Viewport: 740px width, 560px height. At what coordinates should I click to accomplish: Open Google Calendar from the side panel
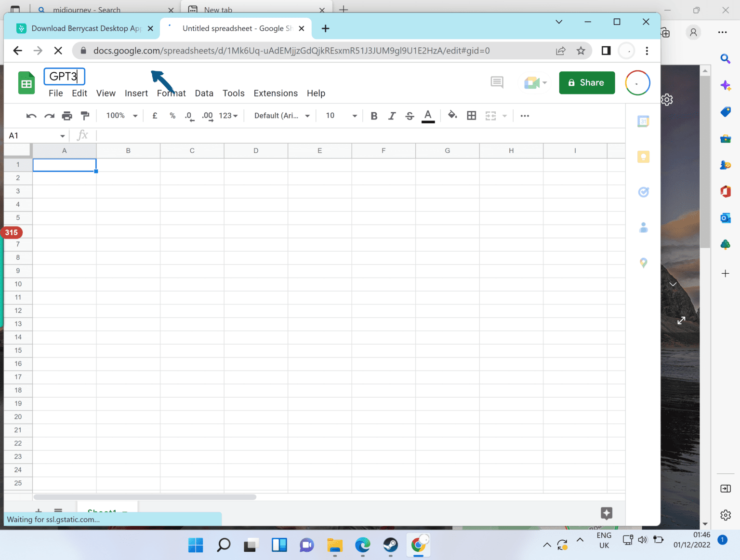click(x=643, y=121)
